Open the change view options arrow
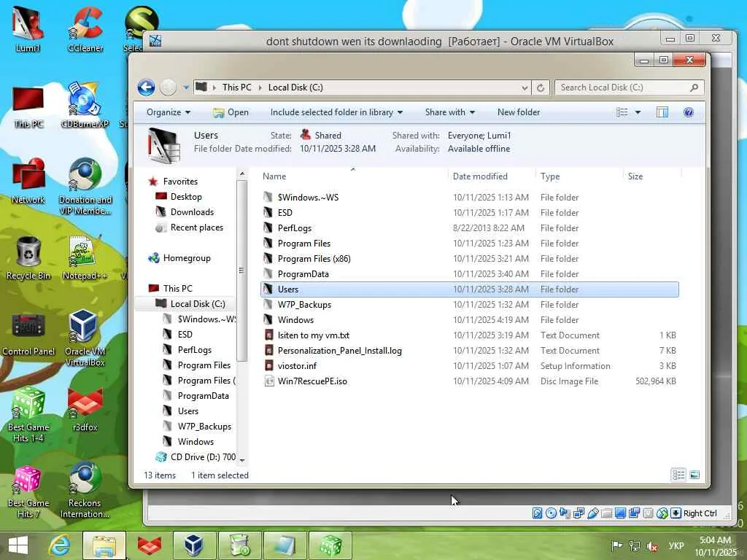The image size is (747, 560). (x=638, y=112)
